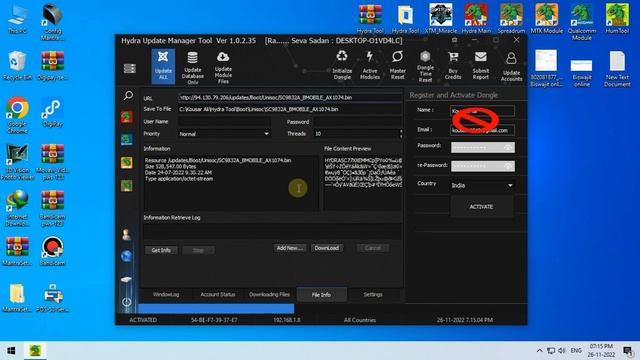Click Initialize Dongle icon

342,65
